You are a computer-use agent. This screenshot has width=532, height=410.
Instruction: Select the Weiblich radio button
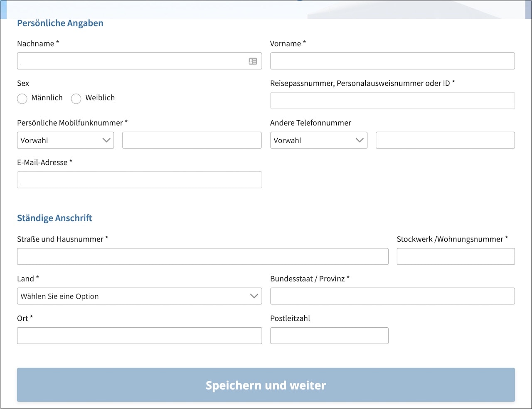tap(76, 99)
